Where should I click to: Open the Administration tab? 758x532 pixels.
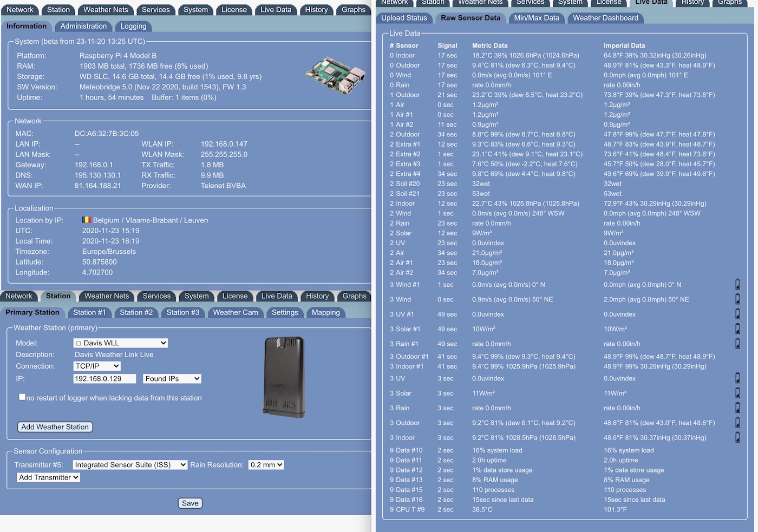pos(83,26)
